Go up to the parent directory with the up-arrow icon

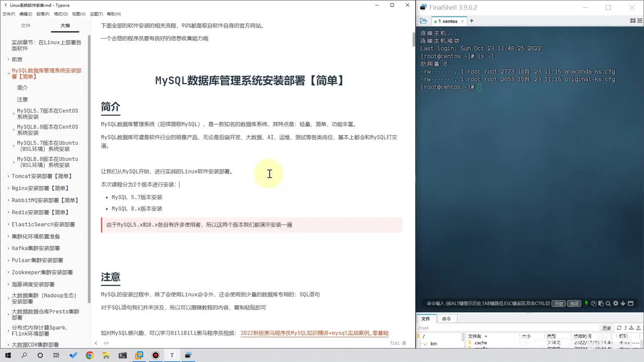pos(625,328)
